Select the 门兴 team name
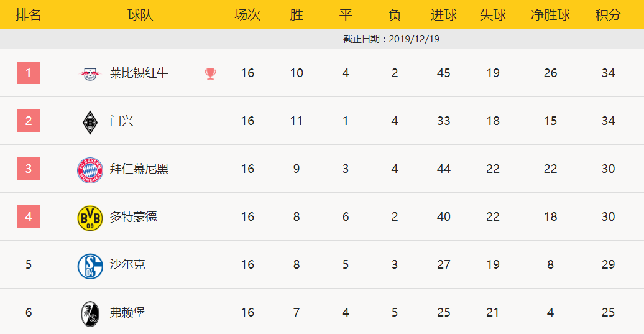This screenshot has width=644, height=334. click(122, 121)
